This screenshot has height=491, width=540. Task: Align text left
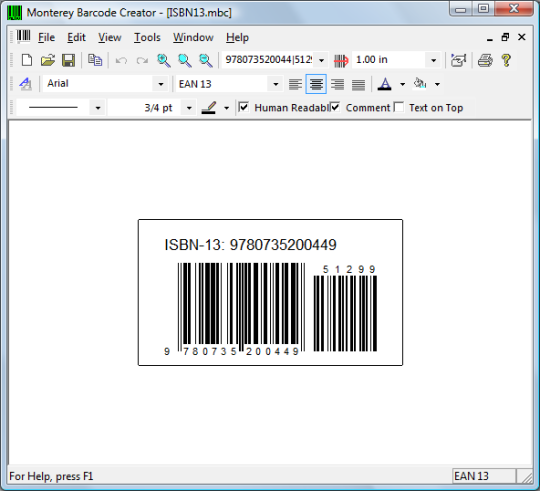[295, 84]
